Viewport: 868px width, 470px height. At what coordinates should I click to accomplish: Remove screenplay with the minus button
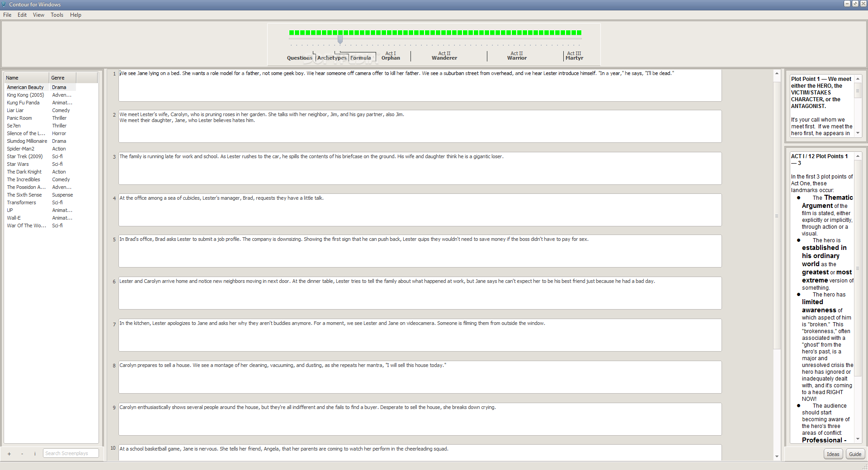coord(22,454)
